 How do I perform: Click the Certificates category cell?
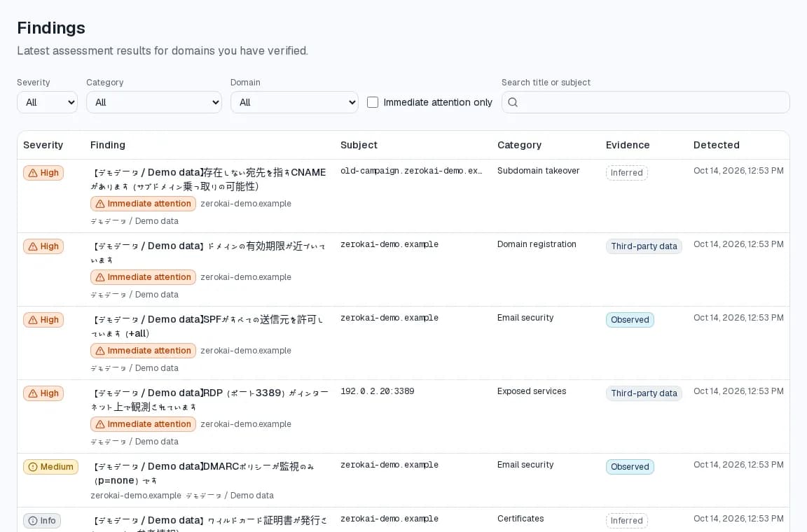coord(520,519)
